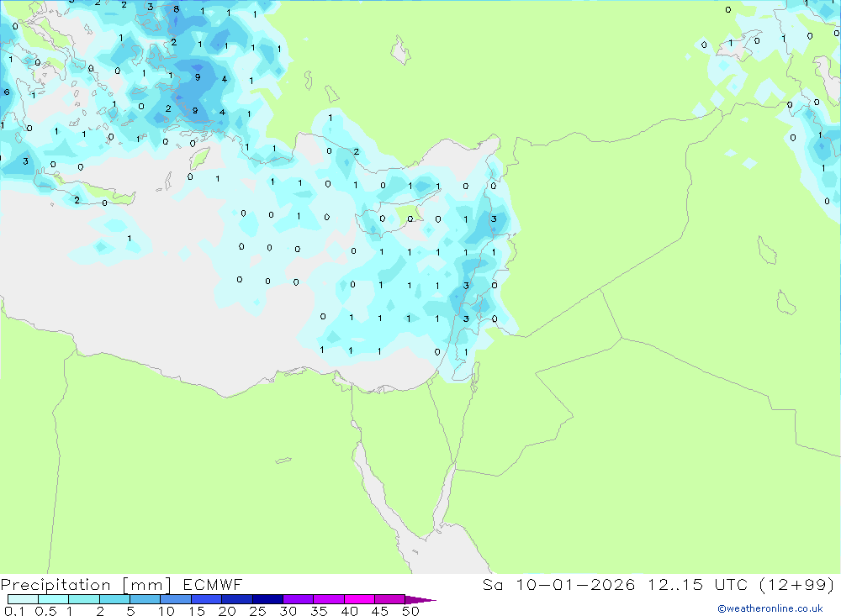Click the legend label '40'
Image resolution: width=841 pixels, height=616 pixels.
coord(349,611)
